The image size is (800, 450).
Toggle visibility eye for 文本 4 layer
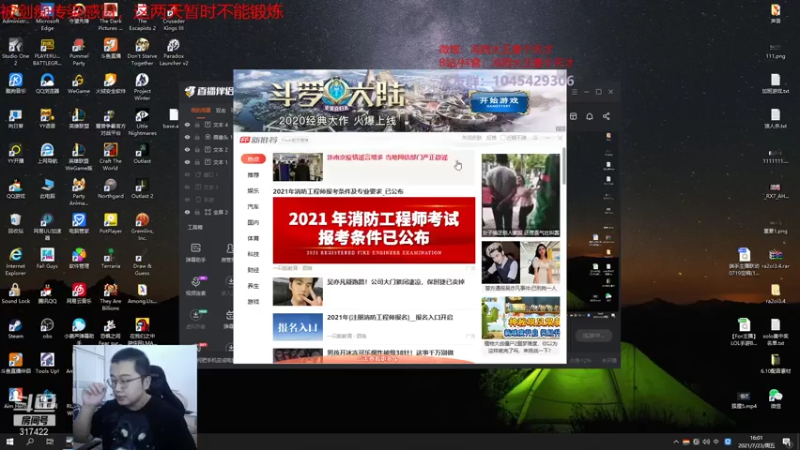pos(187,124)
